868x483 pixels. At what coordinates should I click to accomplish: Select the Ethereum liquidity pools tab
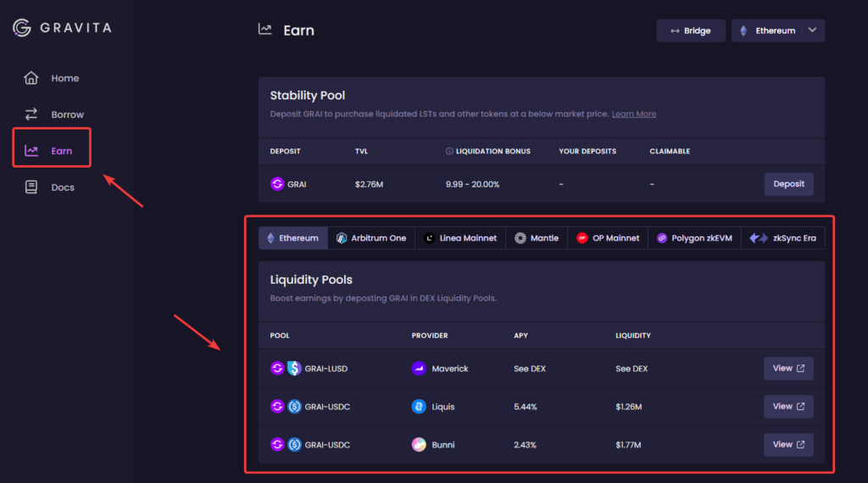(x=292, y=238)
